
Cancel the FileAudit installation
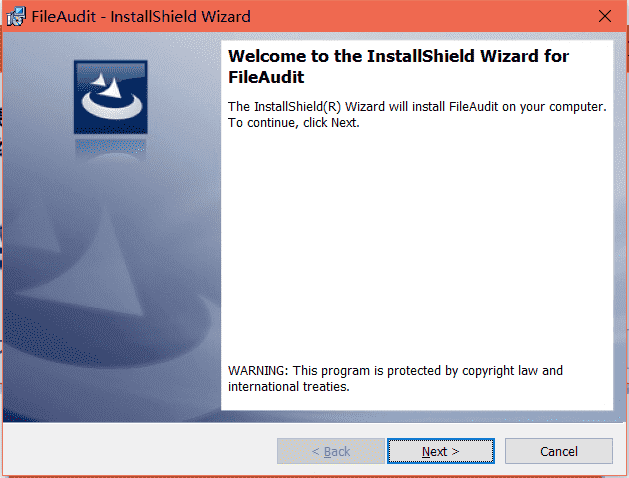tap(558, 451)
